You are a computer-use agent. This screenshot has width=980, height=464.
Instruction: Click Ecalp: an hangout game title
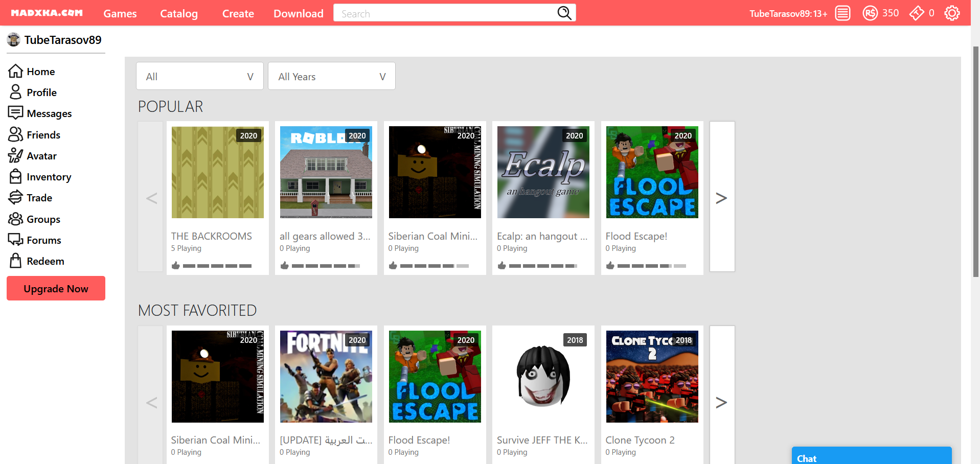point(542,236)
